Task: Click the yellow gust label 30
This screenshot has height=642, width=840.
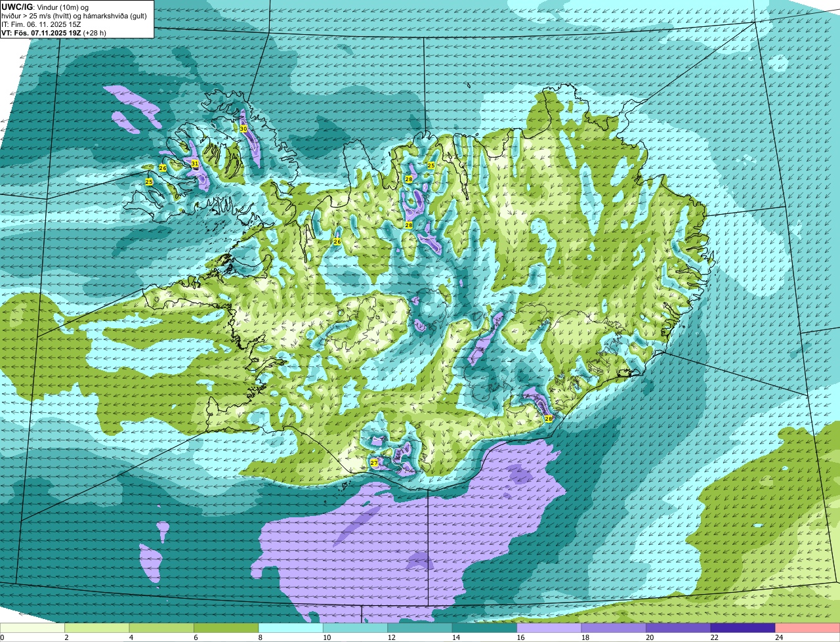Action: 243,129
